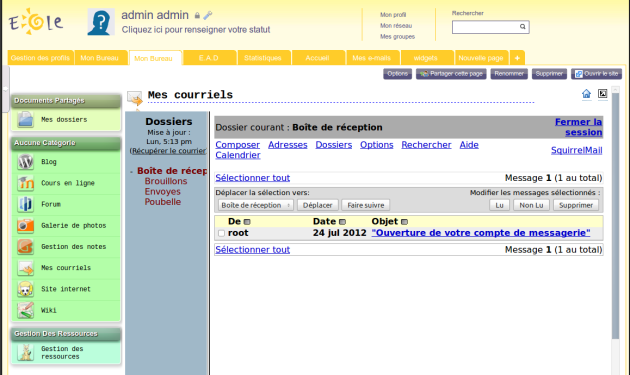
Task: Tick the checkbox for the root message
Action: 221,233
